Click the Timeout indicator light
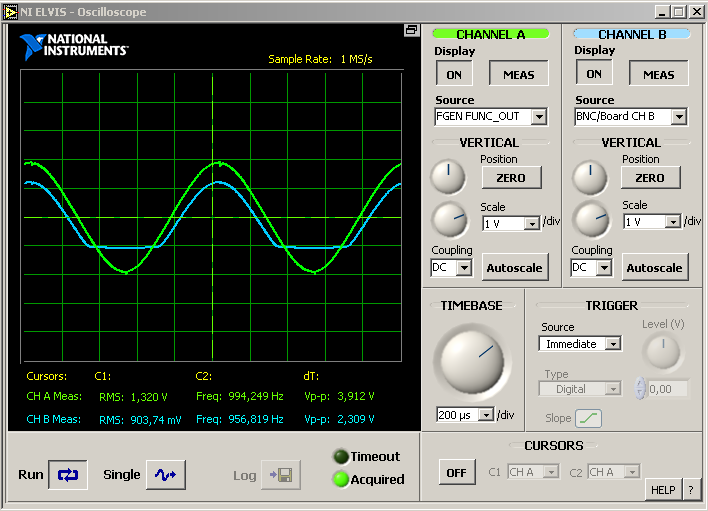Screen dimensions: 708x511 click(341, 456)
